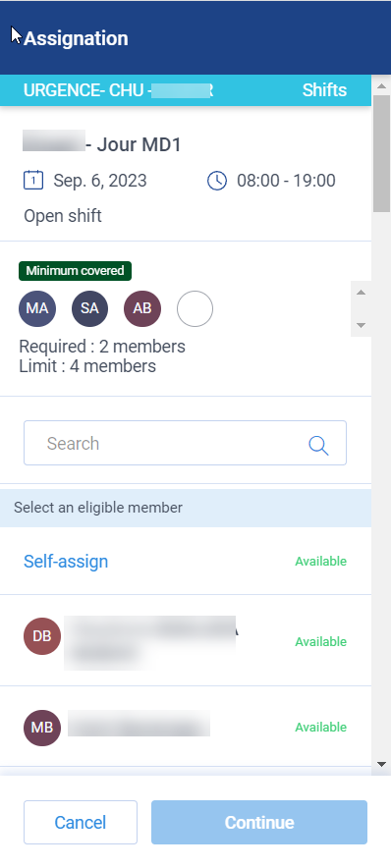Select the MB member avatar

(42, 728)
